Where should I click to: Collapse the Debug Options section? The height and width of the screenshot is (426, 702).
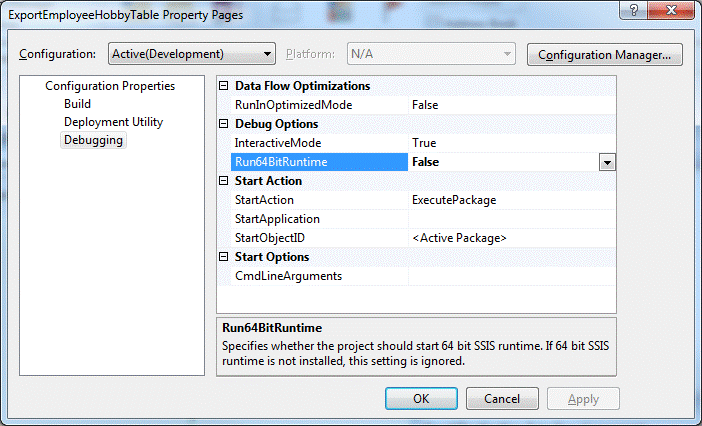[224, 124]
